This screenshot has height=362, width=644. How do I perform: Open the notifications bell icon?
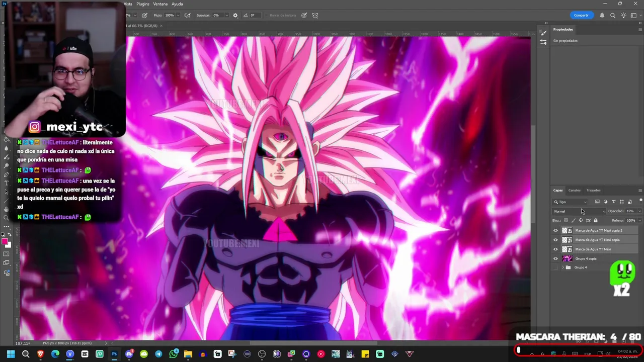pos(602,15)
